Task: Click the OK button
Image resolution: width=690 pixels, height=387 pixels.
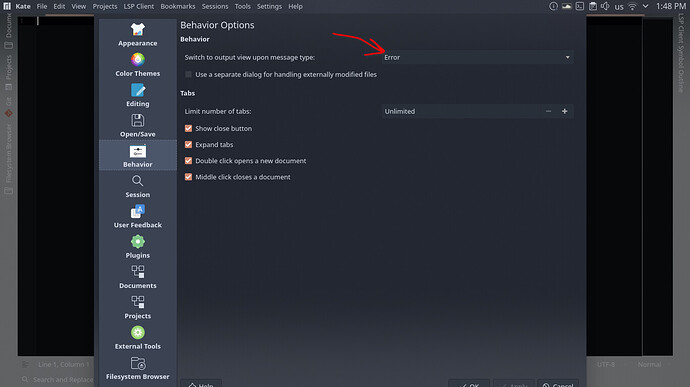Action: coord(469,383)
